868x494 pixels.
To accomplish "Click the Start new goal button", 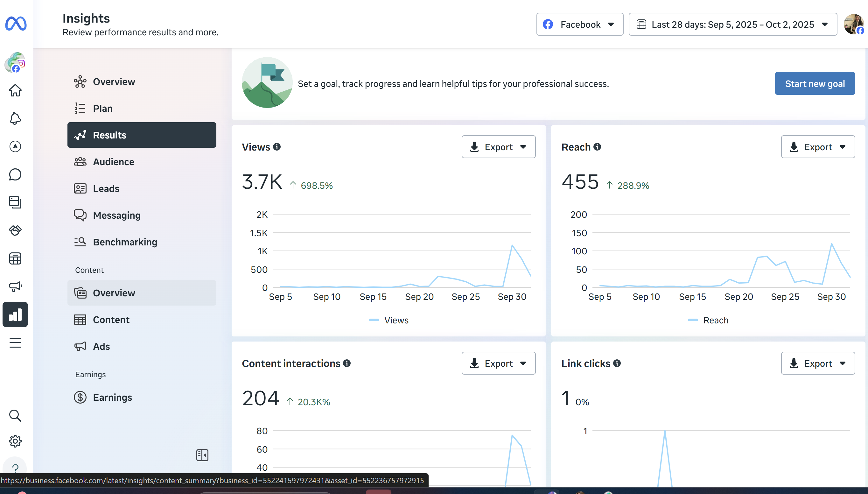I will pyautogui.click(x=815, y=83).
